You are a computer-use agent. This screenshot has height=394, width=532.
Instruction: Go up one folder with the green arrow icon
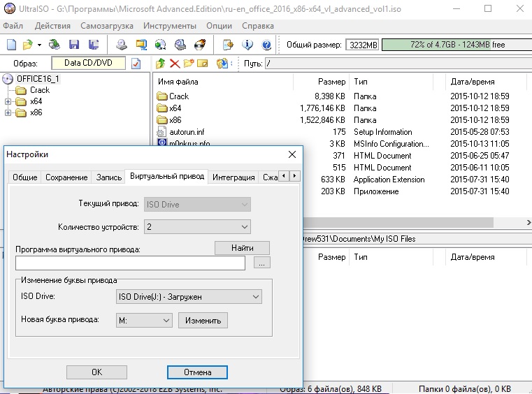161,64
